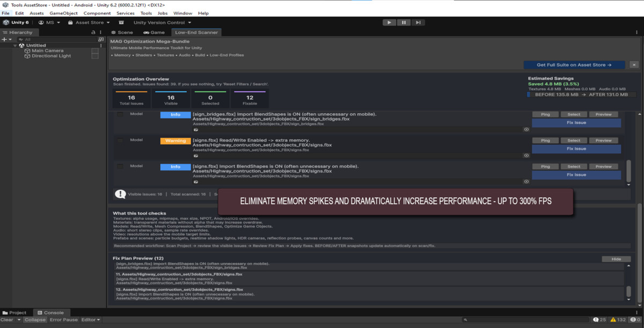
Task: Click Fix Issue for sign_bridges.fbx
Action: [576, 123]
